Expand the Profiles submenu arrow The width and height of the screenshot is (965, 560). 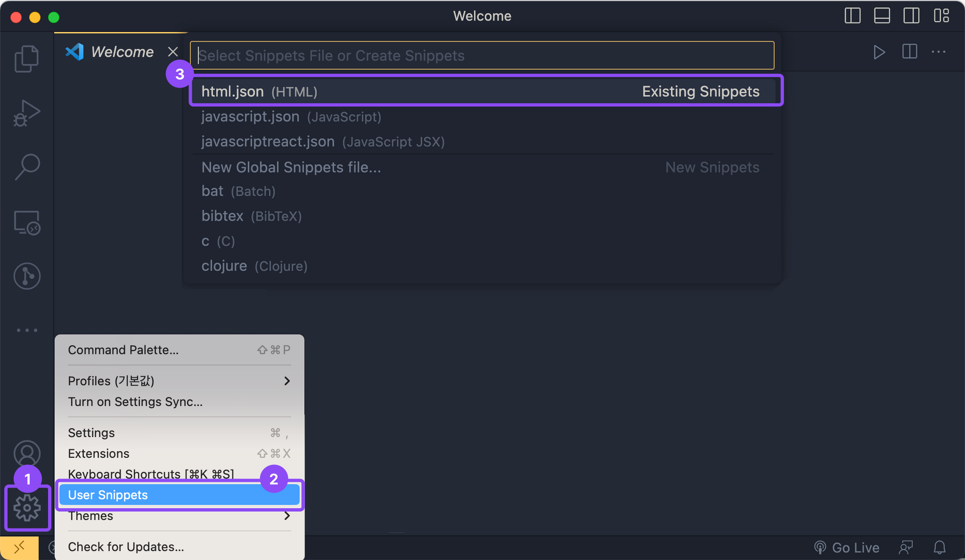pyautogui.click(x=287, y=381)
